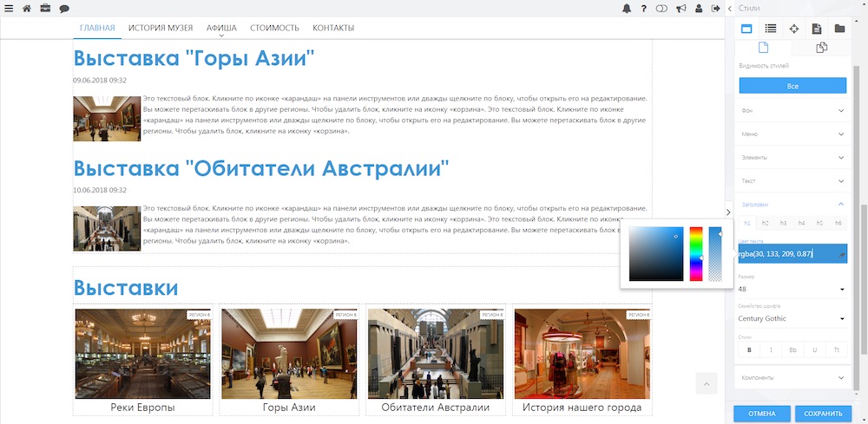868x424 pixels.
Task: Open the list view icon in panel toolbar
Action: click(x=770, y=29)
